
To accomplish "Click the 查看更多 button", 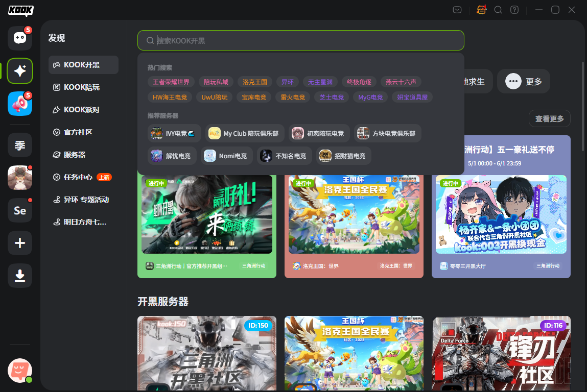I will [549, 118].
